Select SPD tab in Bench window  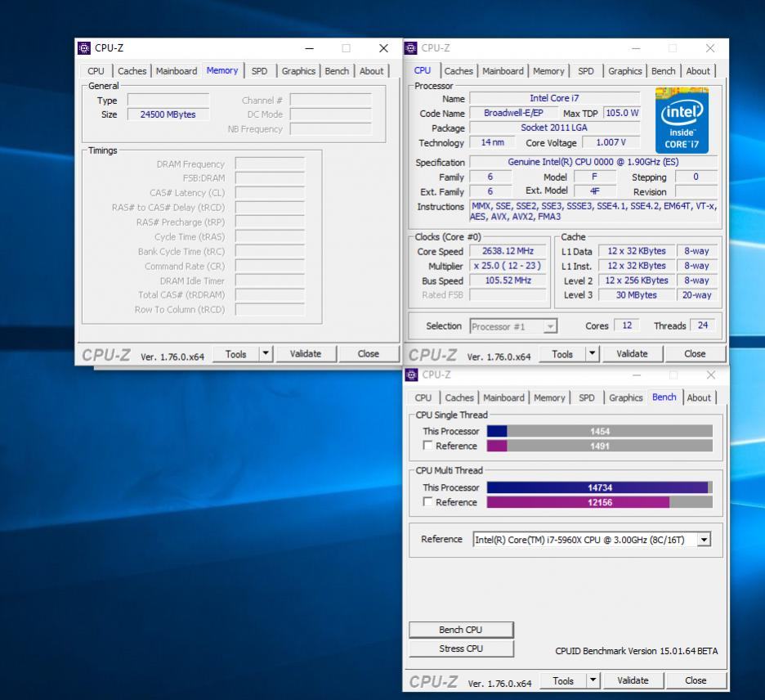(587, 397)
